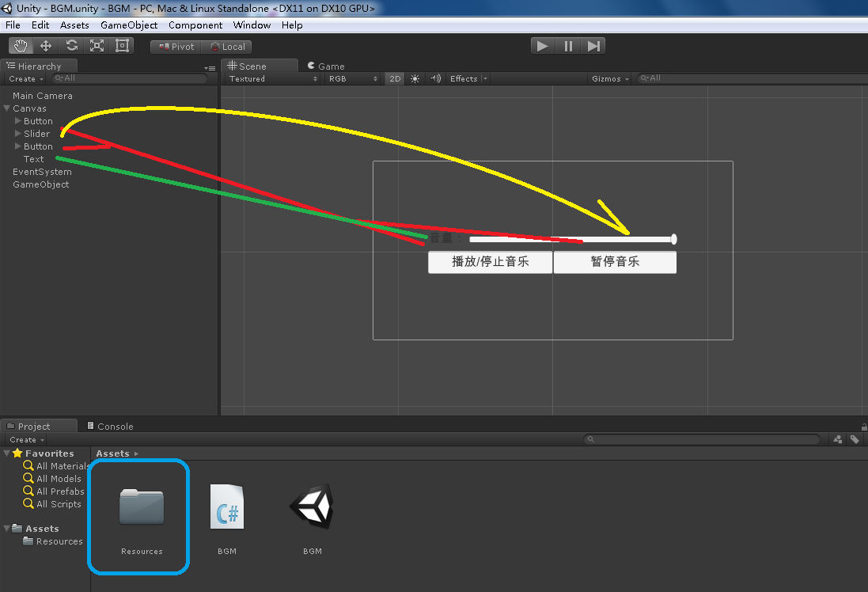Click in Project search field
The height and width of the screenshot is (592, 868).
pos(701,439)
